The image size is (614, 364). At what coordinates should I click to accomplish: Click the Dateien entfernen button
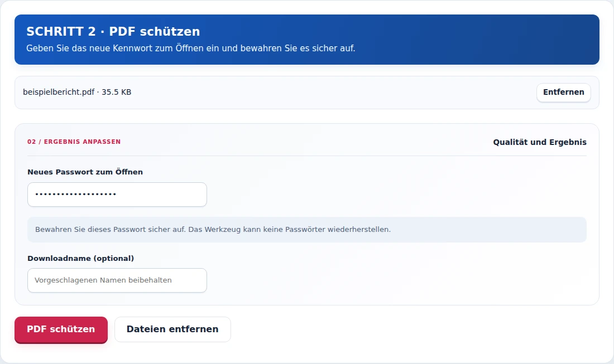point(172,329)
